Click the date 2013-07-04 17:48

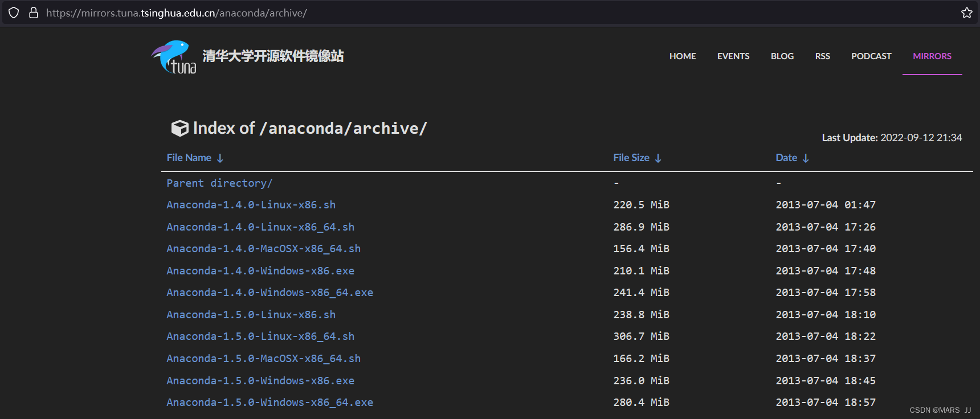coord(826,271)
